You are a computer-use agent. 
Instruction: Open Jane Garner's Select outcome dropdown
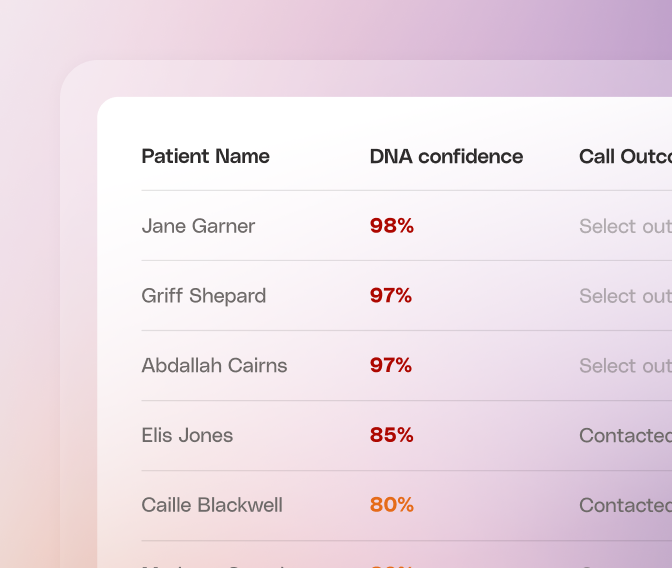[x=625, y=226]
